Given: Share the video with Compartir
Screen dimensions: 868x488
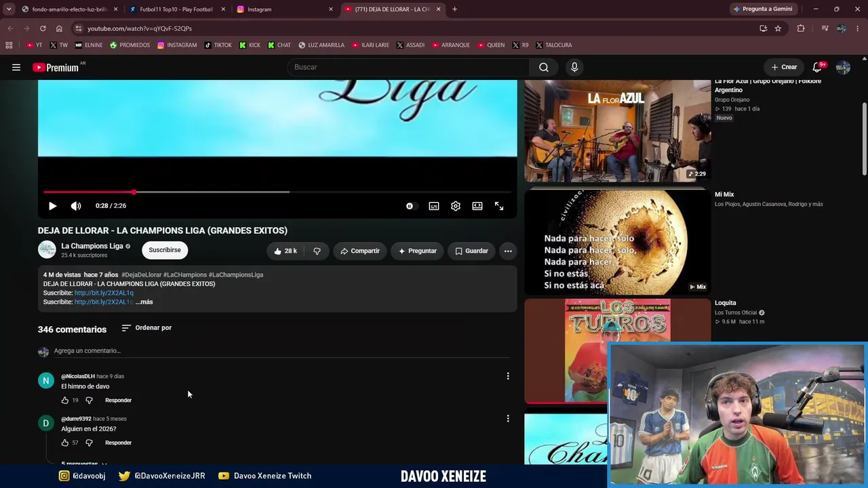Looking at the screenshot, I should [360, 251].
